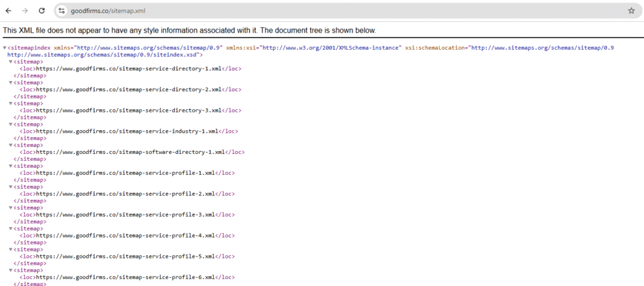Screen dimensions: 644x286
Task: Click the sitemap-service-profile-4.xml URL text
Action: coord(126,236)
